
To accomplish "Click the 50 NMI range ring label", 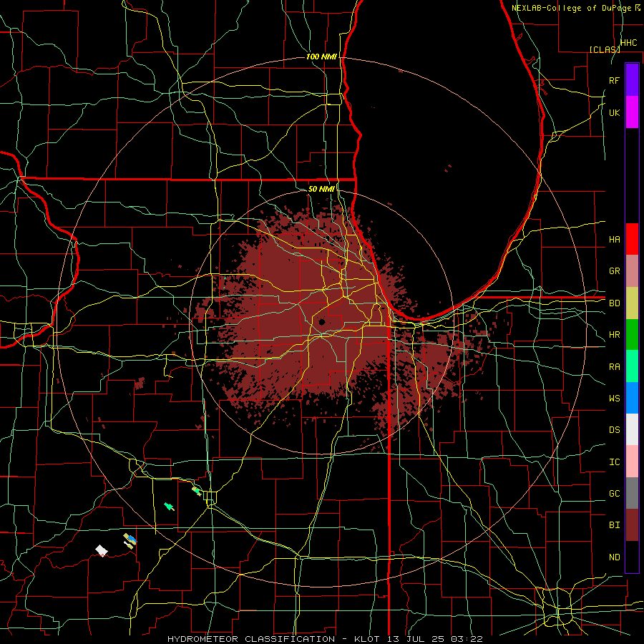I will point(321,189).
